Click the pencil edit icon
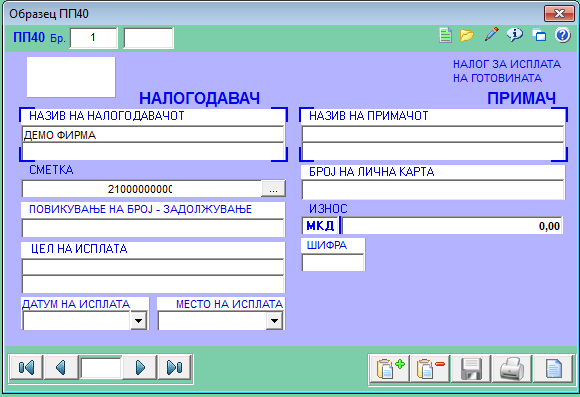Image resolution: width=580 pixels, height=397 pixels. click(x=491, y=35)
